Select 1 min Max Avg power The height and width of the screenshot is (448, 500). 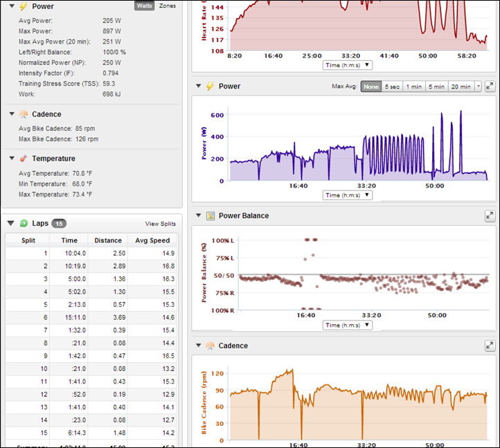tap(414, 87)
